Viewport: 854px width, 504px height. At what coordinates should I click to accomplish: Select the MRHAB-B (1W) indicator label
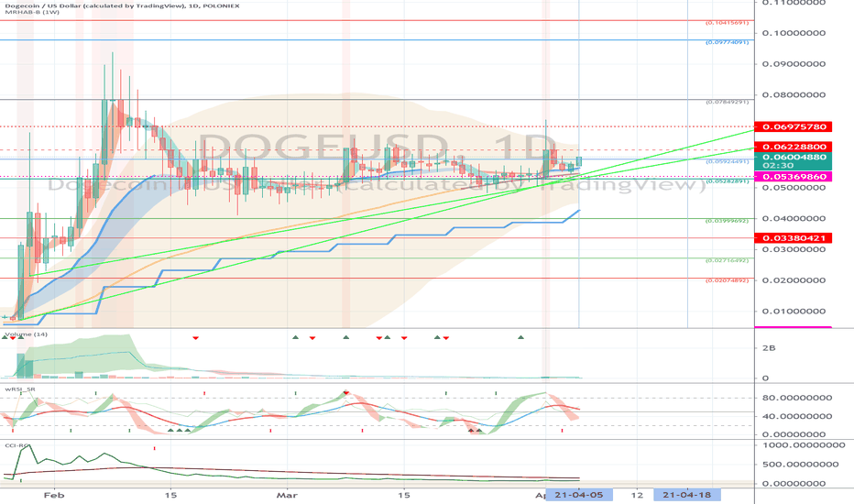pyautogui.click(x=32, y=11)
